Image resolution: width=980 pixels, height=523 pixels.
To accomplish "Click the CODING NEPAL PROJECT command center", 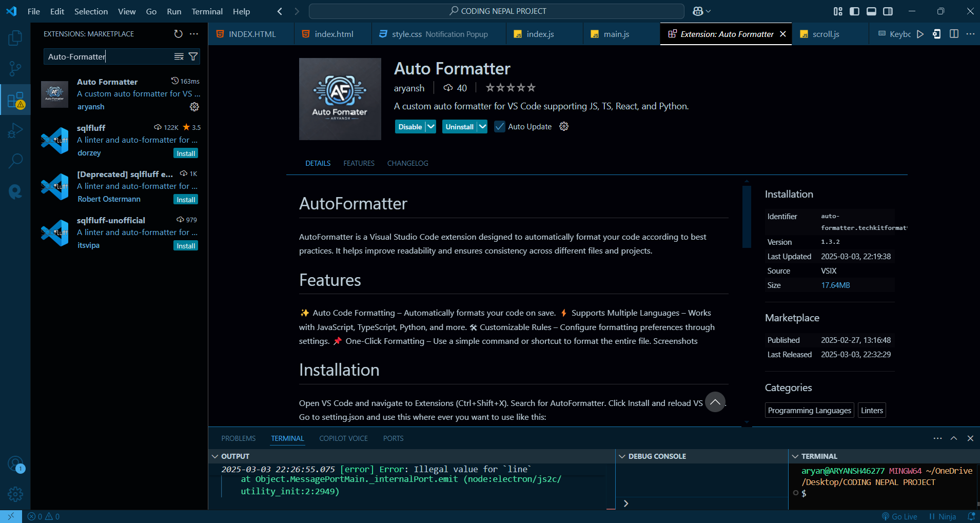I will coord(497,11).
